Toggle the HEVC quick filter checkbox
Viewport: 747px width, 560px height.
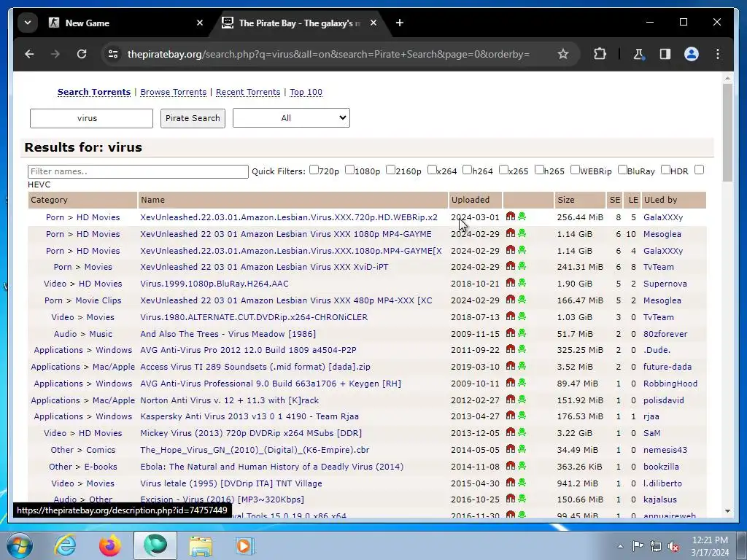[699, 169]
